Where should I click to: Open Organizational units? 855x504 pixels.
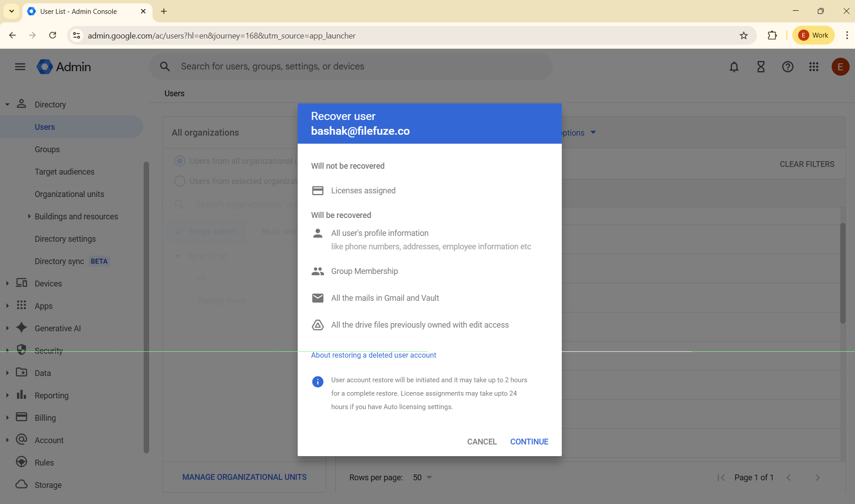tap(69, 194)
